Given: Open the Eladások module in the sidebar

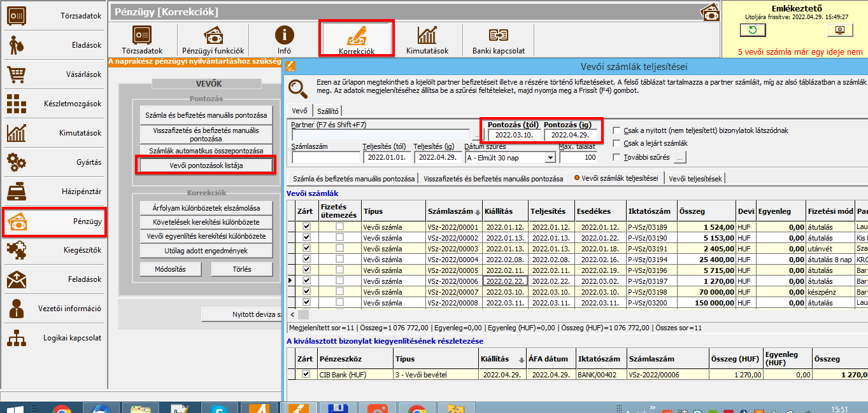Looking at the screenshot, I should point(53,45).
